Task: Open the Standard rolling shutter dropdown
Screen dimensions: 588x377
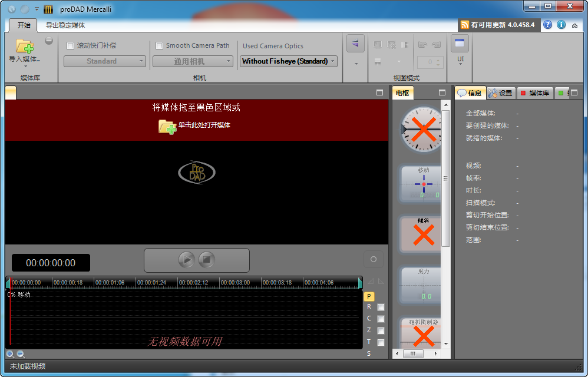Action: (x=105, y=61)
